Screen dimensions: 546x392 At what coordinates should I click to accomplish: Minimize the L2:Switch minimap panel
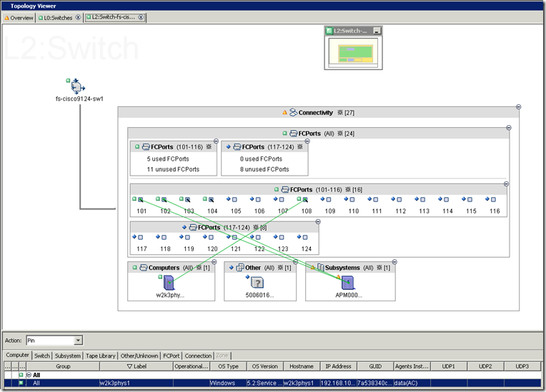coord(376,31)
